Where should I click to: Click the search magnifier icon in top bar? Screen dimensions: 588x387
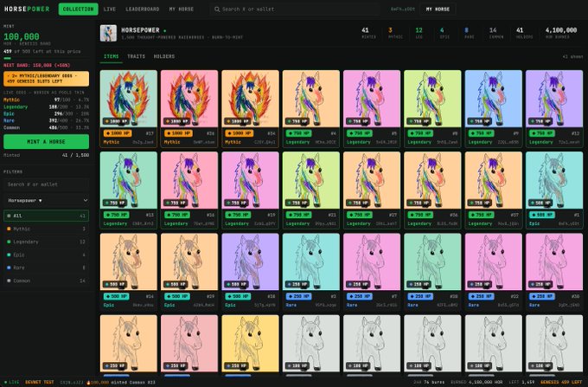coord(217,9)
